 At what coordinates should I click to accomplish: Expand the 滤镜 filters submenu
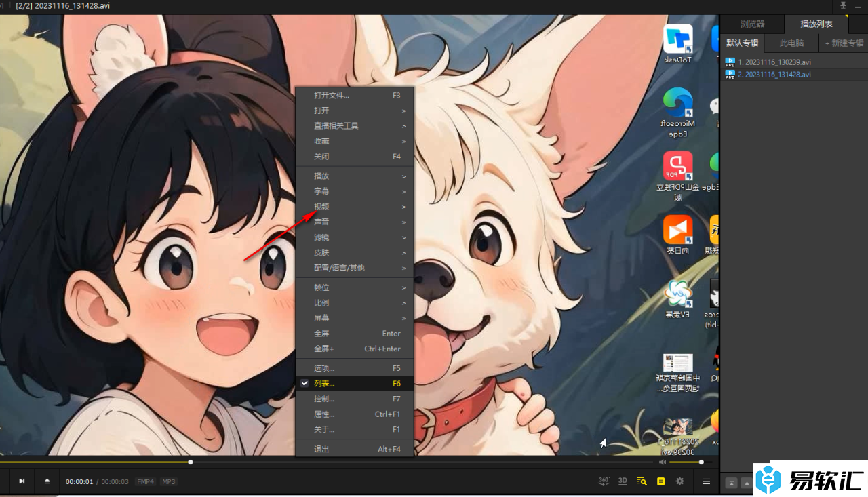pyautogui.click(x=355, y=237)
